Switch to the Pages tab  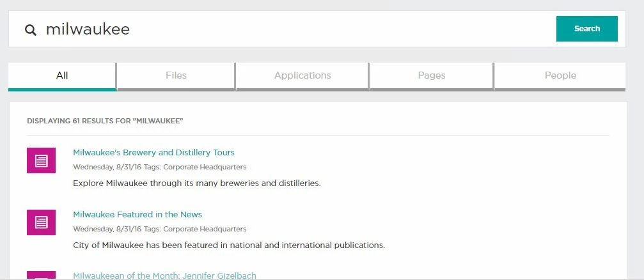(432, 76)
